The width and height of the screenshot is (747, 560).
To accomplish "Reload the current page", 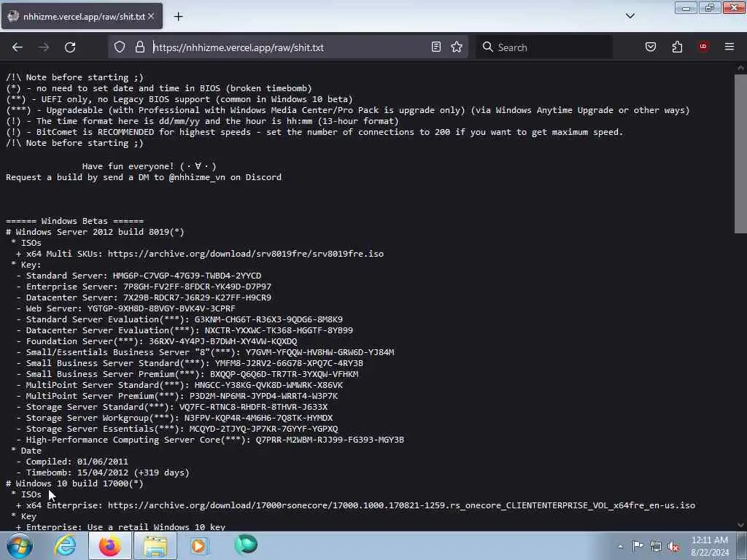I will [70, 47].
